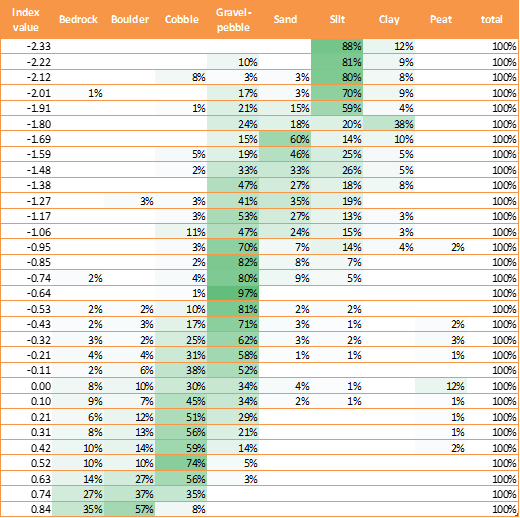Viewport: 520px width, 518px height.
Task: Click the 60% Sand cell
Action: 285,139
